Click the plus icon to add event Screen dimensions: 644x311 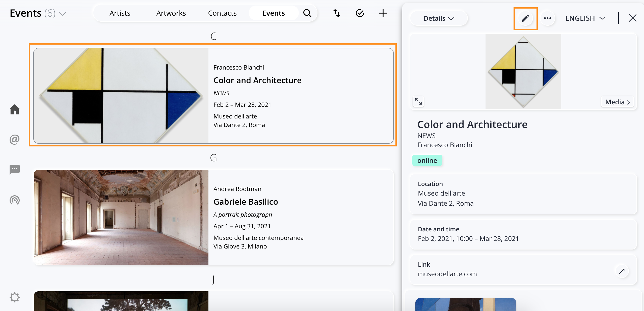tap(383, 13)
